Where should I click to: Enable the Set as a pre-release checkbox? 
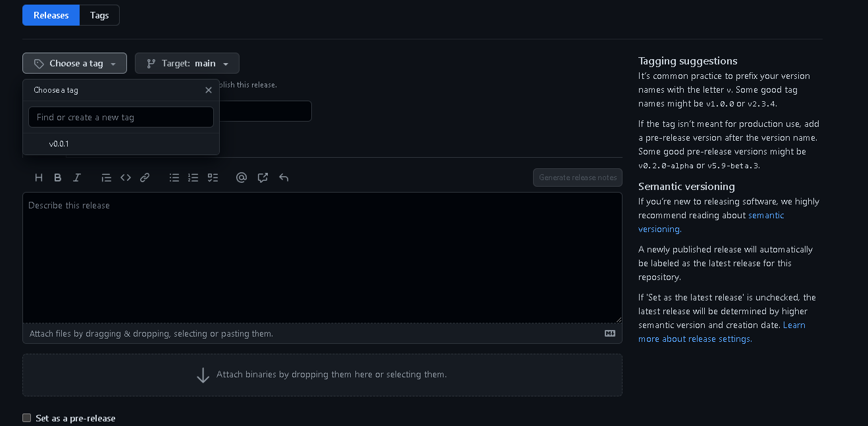tap(27, 418)
